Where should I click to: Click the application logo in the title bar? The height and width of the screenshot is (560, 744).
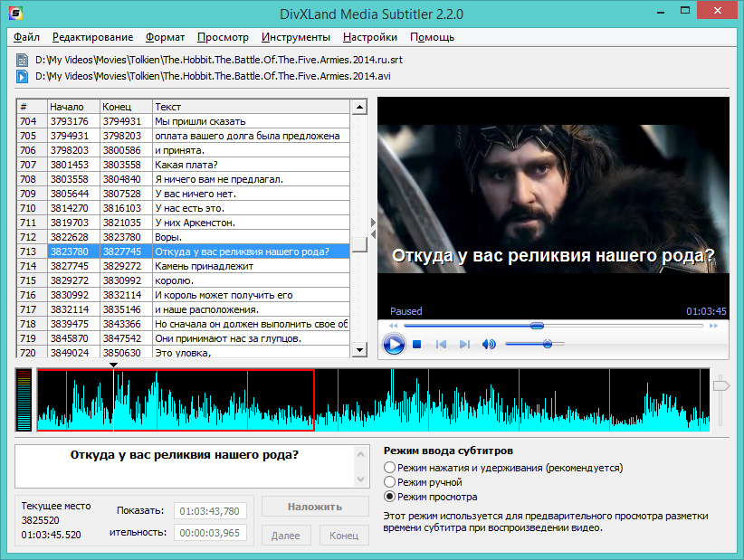pos(15,14)
